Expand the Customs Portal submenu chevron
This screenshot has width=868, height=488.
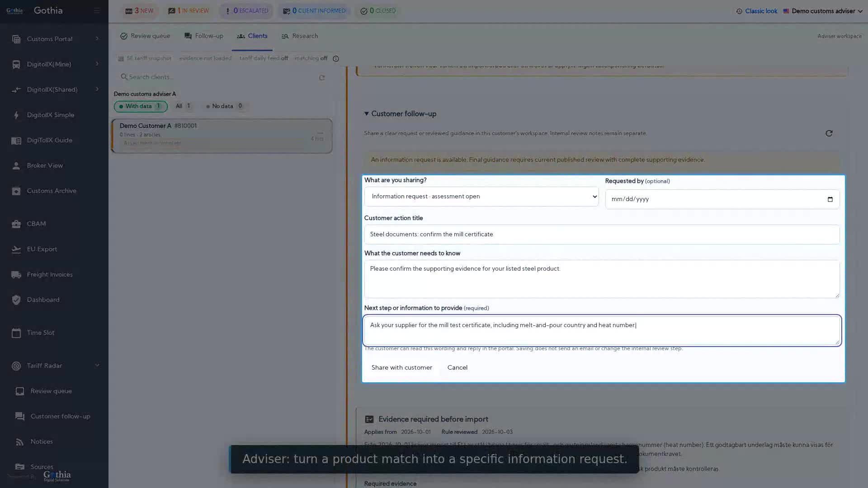(x=97, y=39)
